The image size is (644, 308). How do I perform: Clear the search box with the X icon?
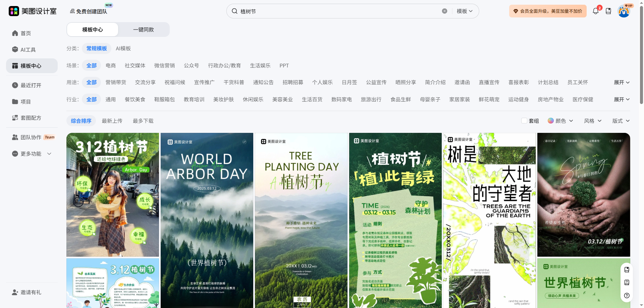click(444, 11)
